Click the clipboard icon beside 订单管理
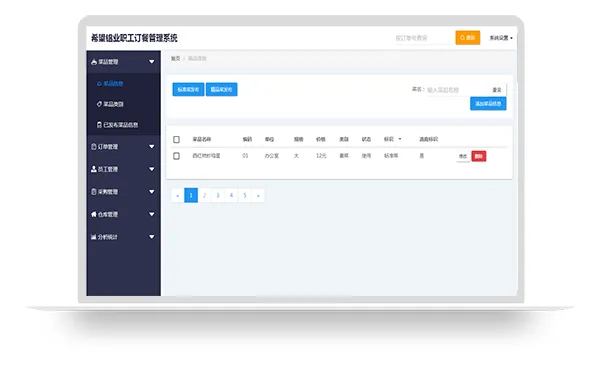This screenshot has height=367, width=600. 94,147
